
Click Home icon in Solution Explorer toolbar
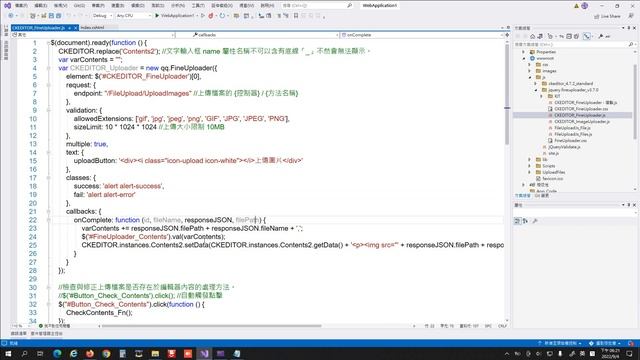point(532,36)
